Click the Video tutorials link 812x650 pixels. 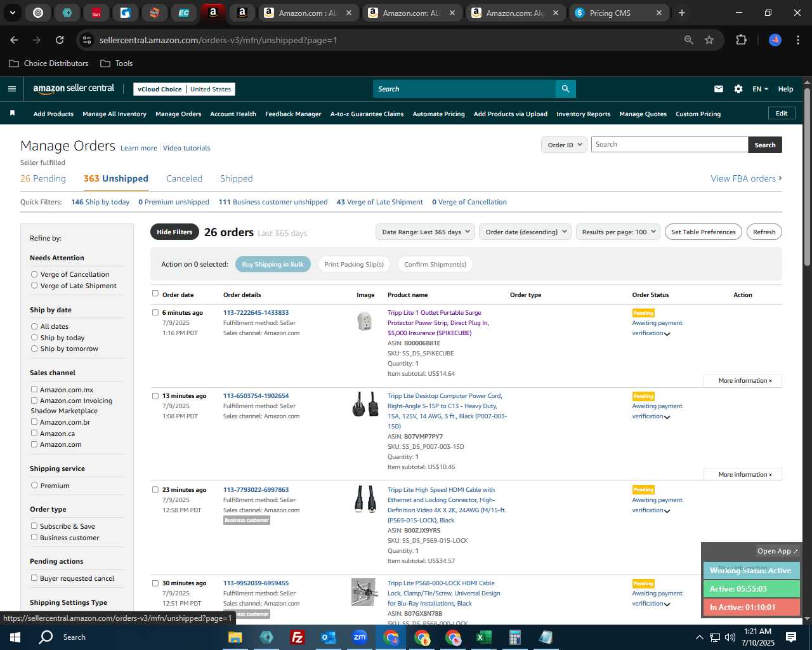pos(187,148)
